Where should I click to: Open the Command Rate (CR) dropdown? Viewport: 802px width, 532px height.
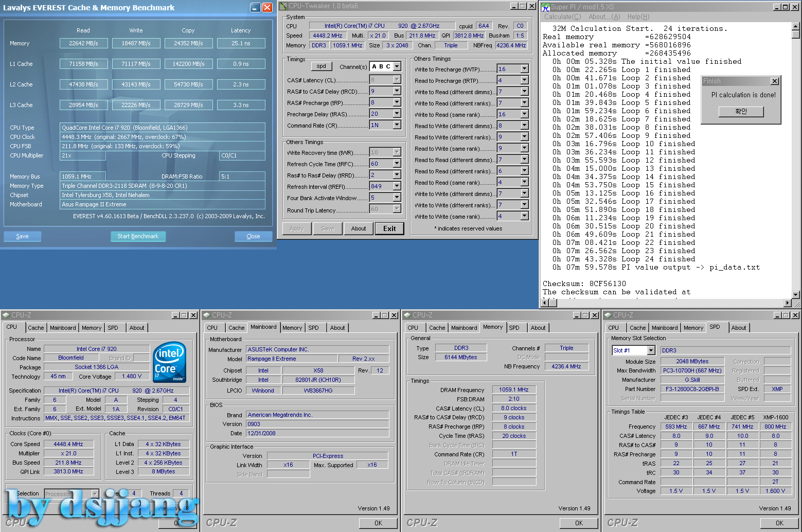point(397,125)
